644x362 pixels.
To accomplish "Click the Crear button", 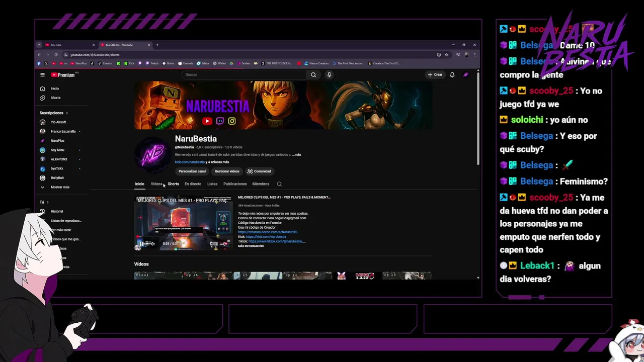I will click(x=435, y=74).
